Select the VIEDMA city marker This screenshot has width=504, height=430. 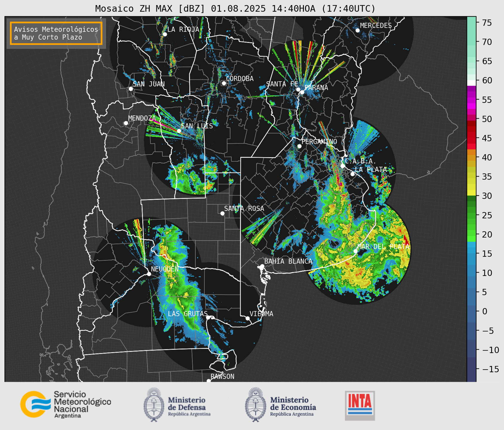[248, 318]
